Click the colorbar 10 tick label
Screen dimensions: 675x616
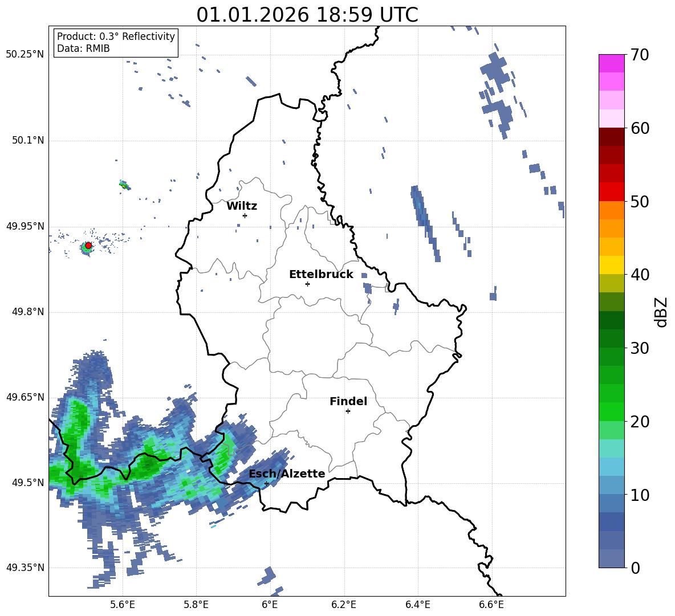point(640,495)
